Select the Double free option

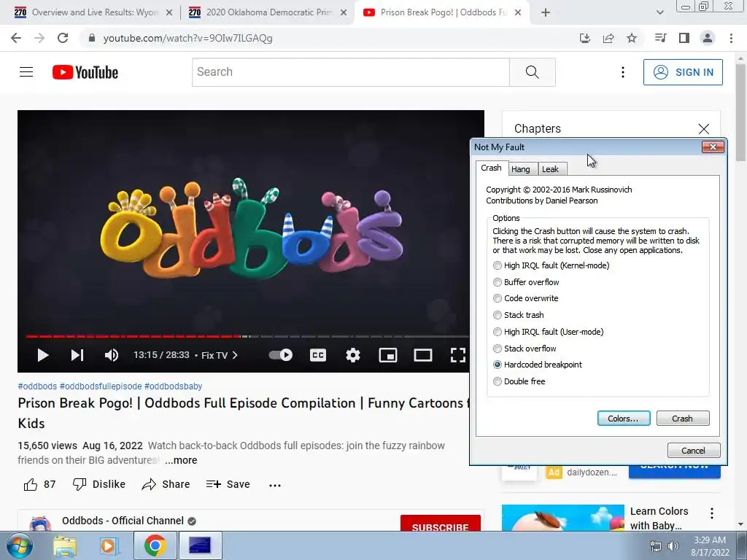(x=519, y=381)
